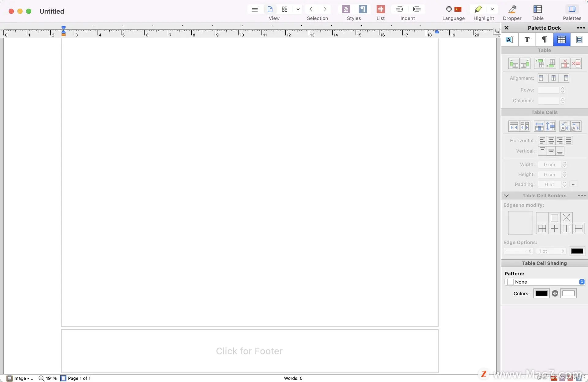
Task: Click the Dropper tool in toolbar
Action: [x=512, y=9]
